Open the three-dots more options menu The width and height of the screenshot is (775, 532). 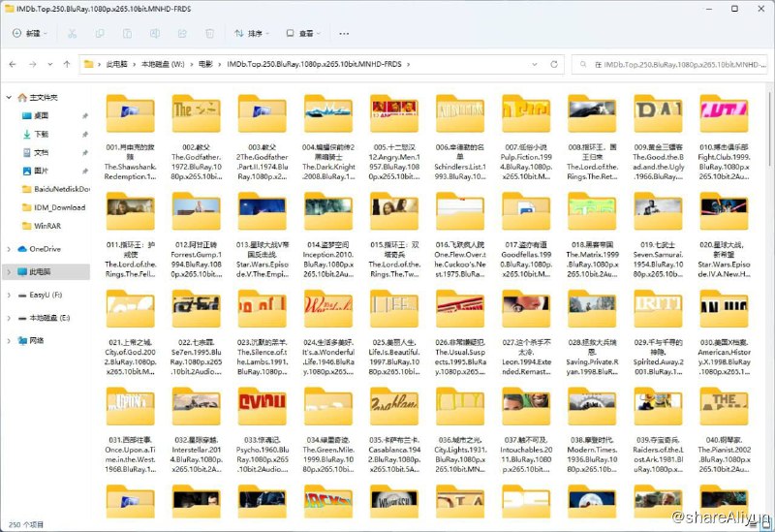343,33
